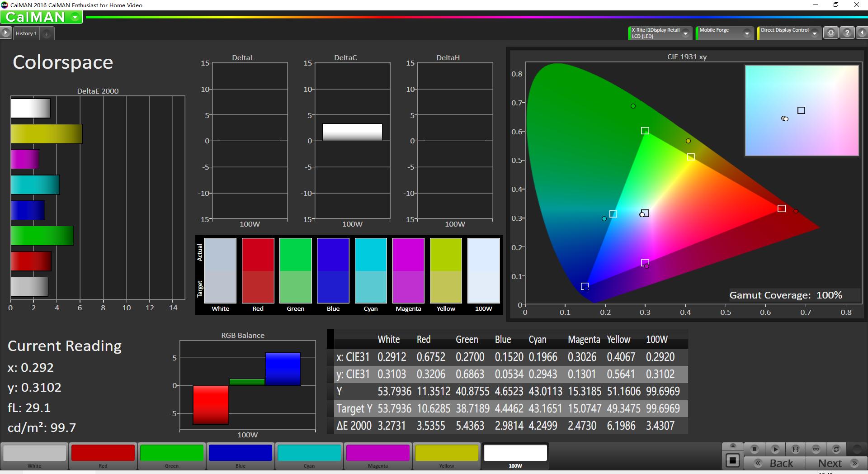Expand the left workflow panel arrow
The width and height of the screenshot is (868, 474).
coord(5,33)
